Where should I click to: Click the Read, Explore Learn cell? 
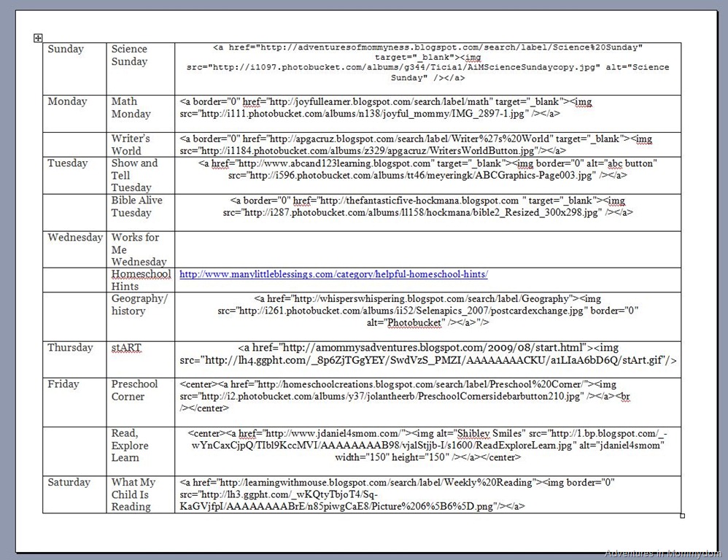[141, 451]
